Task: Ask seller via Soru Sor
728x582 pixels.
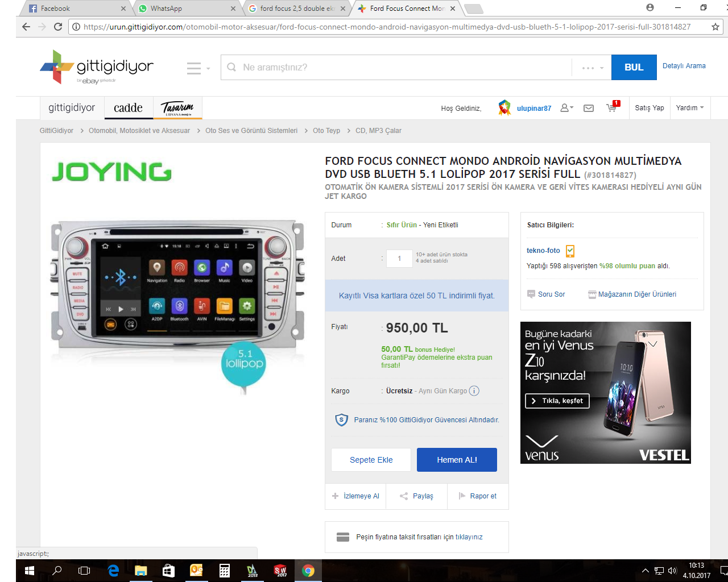Action: (x=546, y=294)
